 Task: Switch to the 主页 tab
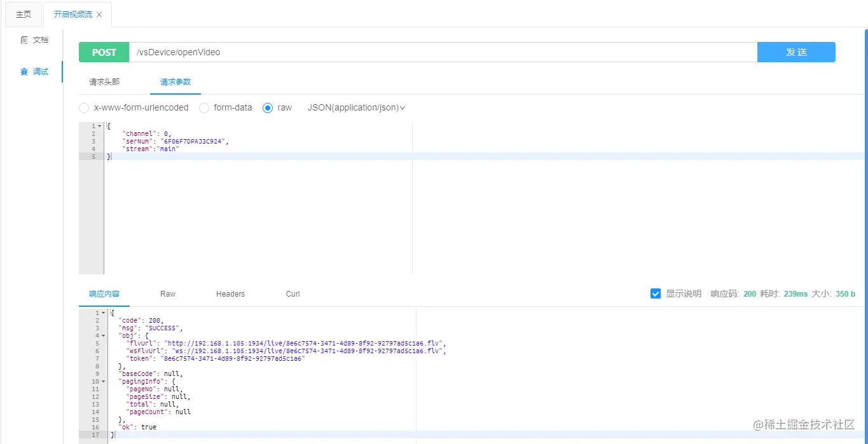pyautogui.click(x=24, y=15)
